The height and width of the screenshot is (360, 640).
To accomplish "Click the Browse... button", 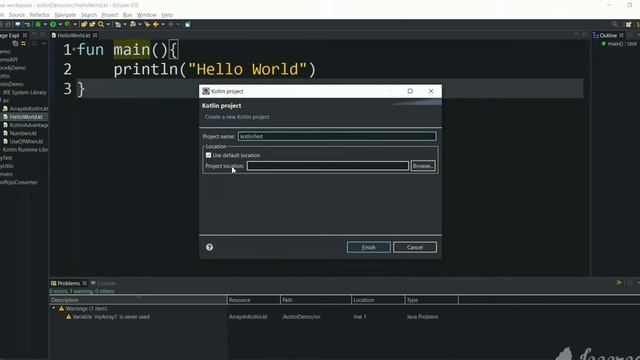I will pos(423,166).
